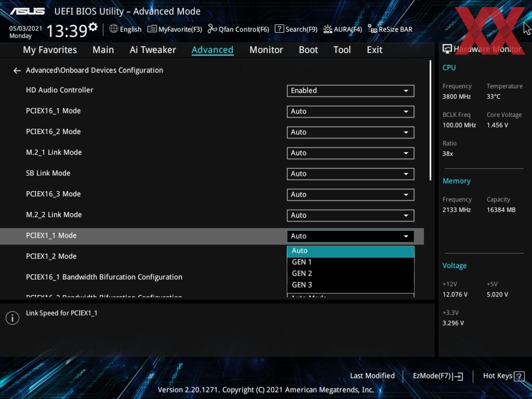Screen dimensions: 532x399
Task: Click the back arrow beside Advanced path
Action: click(x=17, y=70)
